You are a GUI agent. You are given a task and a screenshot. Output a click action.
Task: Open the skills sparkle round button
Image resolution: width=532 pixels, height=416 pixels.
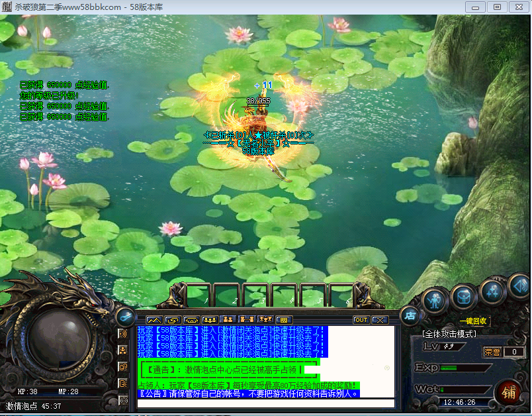(492, 291)
